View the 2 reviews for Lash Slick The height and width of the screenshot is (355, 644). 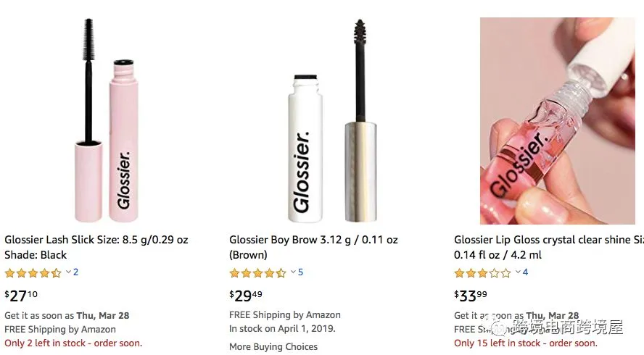75,272
